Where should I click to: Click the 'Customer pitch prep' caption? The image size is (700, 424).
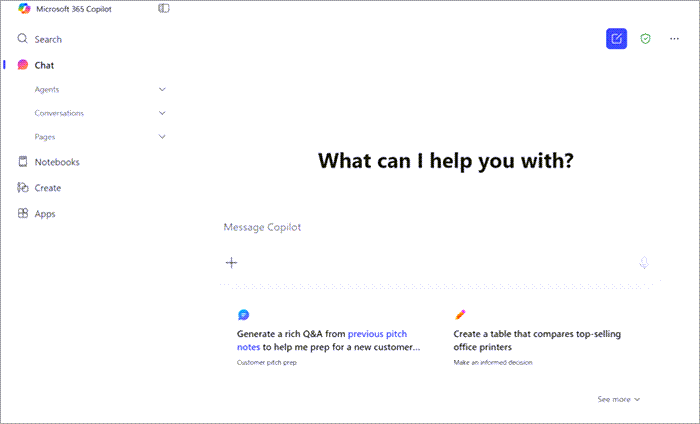[x=267, y=362]
